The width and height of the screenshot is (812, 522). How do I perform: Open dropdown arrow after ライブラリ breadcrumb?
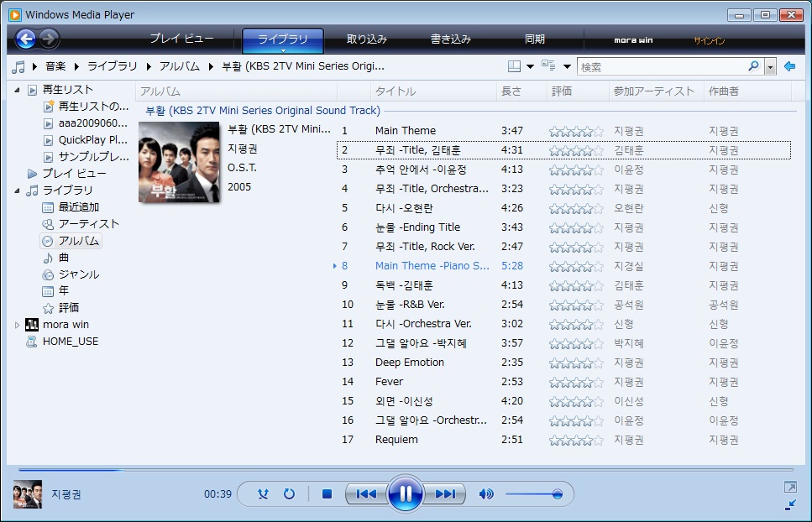click(149, 66)
